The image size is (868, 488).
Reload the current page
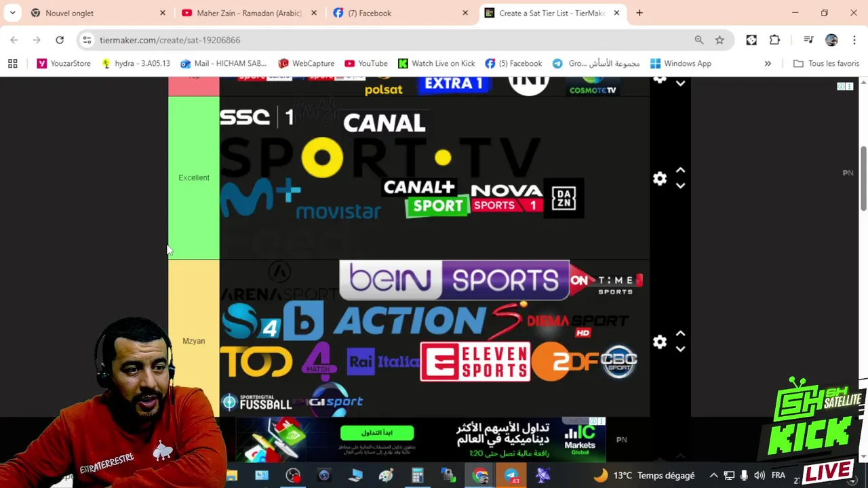(x=60, y=40)
